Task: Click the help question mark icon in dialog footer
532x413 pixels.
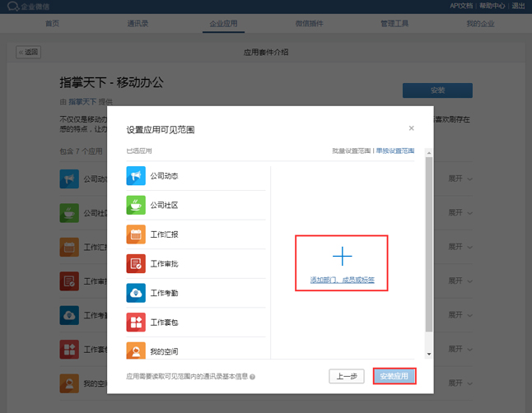Action: pyautogui.click(x=252, y=377)
